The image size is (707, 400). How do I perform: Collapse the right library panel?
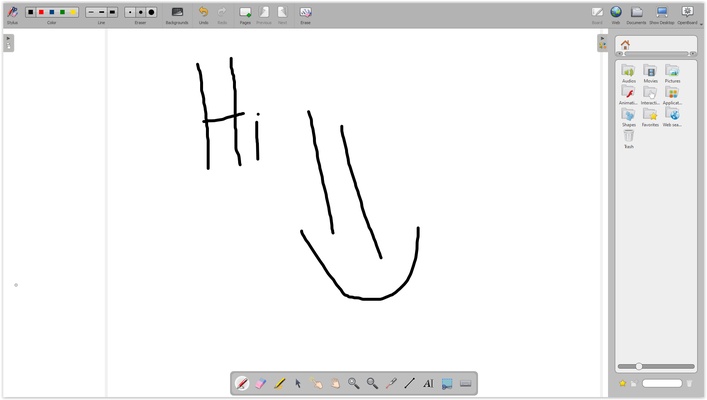coord(602,40)
